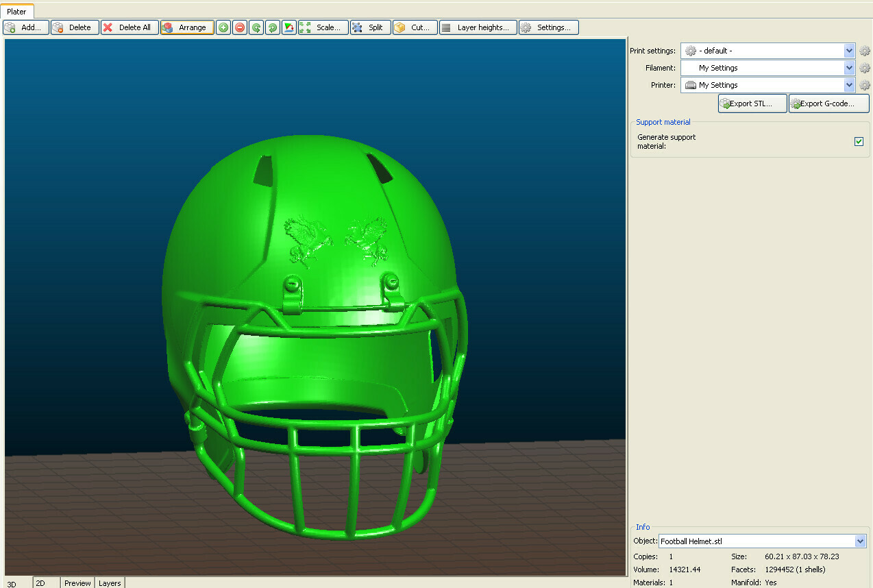Export G-code for printing
The height and width of the screenshot is (588, 873).
(828, 103)
